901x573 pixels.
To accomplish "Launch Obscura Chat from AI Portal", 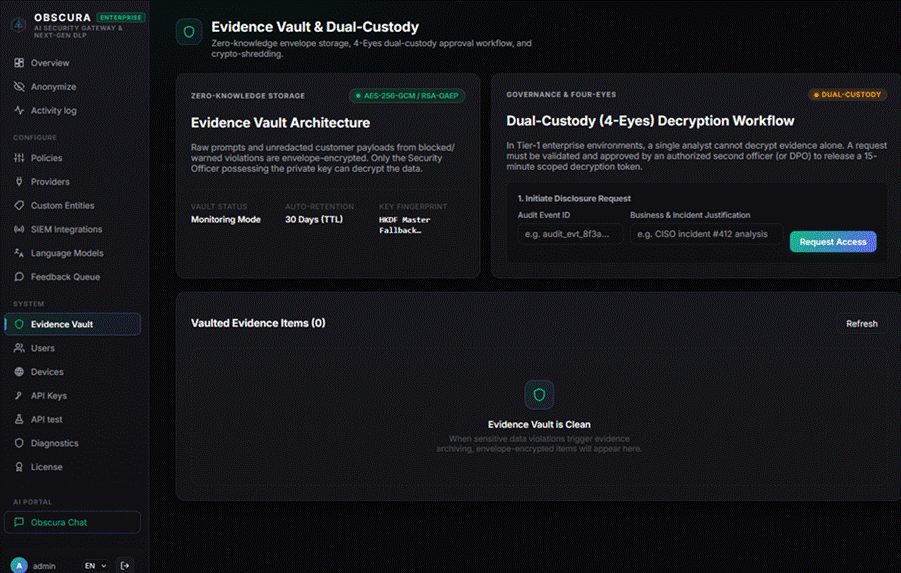I will 72,522.
